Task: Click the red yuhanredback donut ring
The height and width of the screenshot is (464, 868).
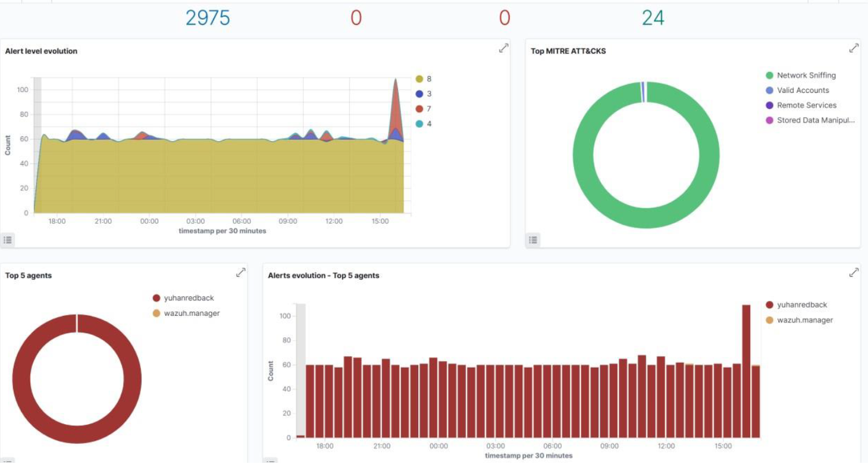Action: (x=77, y=434)
